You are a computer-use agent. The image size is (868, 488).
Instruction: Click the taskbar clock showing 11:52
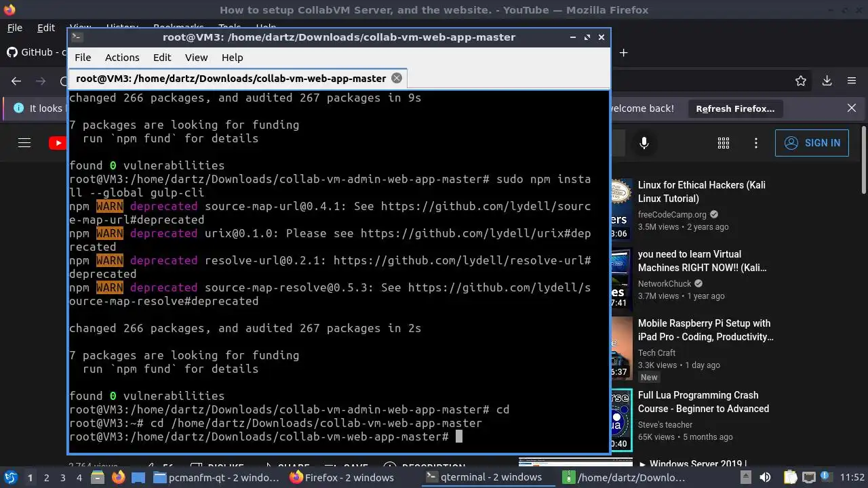tap(852, 478)
